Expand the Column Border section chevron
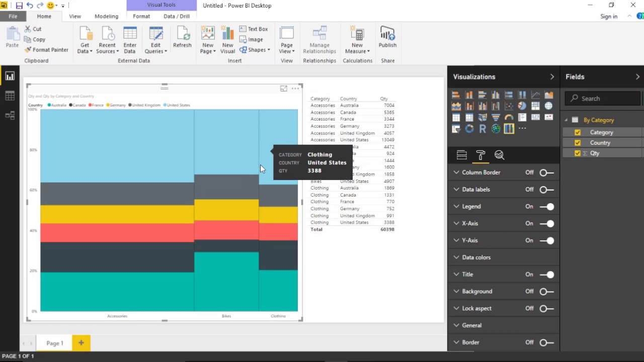This screenshot has width=644, height=362. point(456,172)
